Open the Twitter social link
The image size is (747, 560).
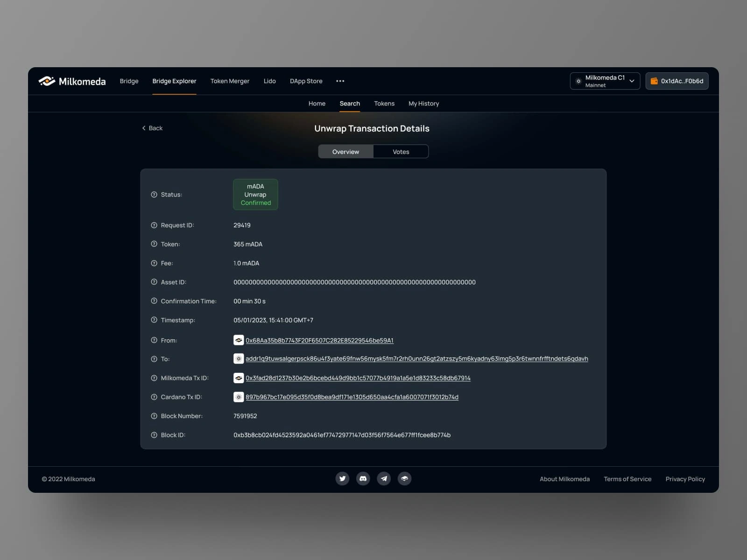[x=342, y=479]
